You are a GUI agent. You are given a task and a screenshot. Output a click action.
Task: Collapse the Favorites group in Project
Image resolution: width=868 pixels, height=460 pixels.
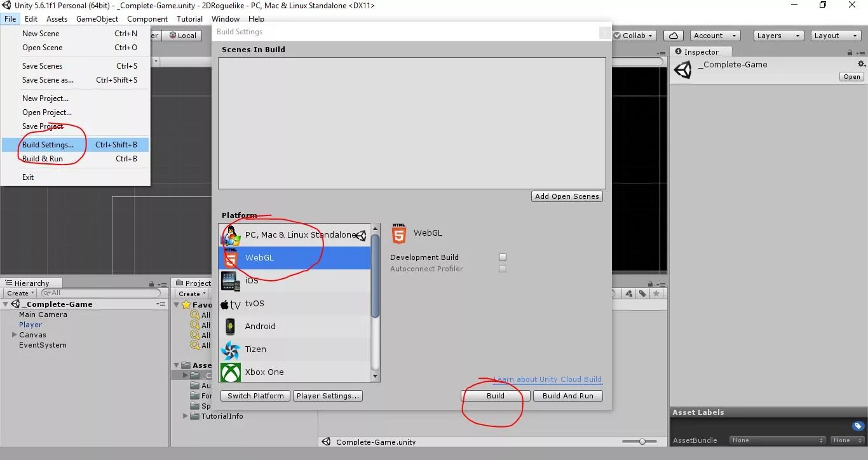click(177, 304)
